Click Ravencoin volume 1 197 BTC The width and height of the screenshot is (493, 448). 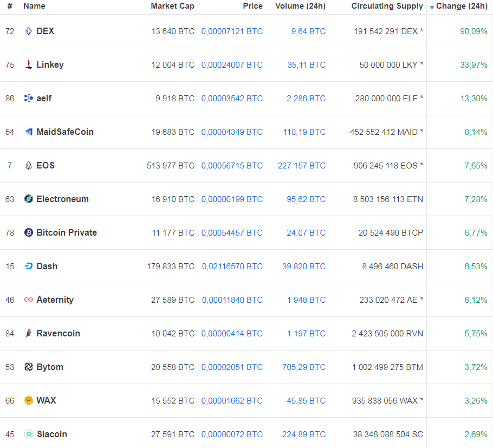306,334
